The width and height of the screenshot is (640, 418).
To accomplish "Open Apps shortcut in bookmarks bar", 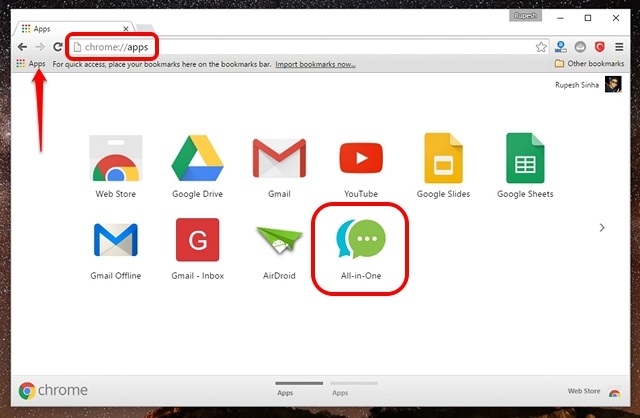I will click(31, 64).
